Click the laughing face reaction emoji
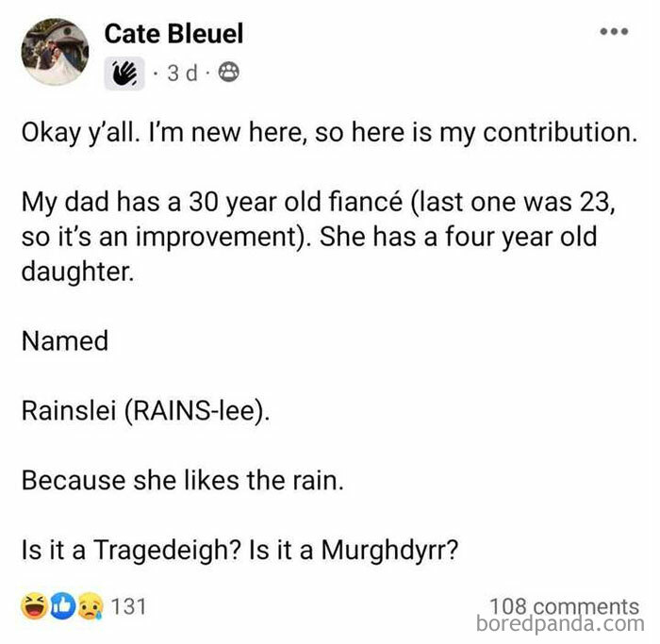The width and height of the screenshot is (660, 644). pyautogui.click(x=37, y=606)
